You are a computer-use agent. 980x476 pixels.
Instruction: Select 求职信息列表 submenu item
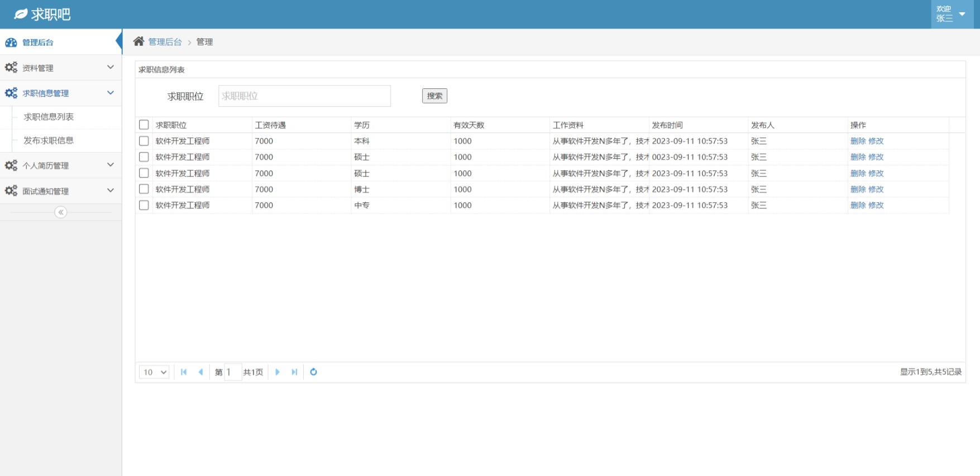click(49, 117)
